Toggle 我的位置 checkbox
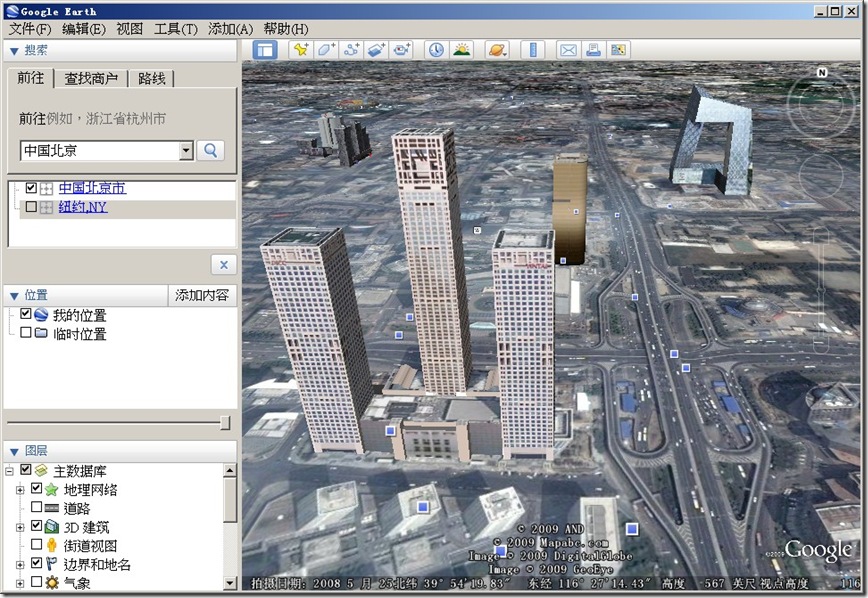 [x=25, y=313]
